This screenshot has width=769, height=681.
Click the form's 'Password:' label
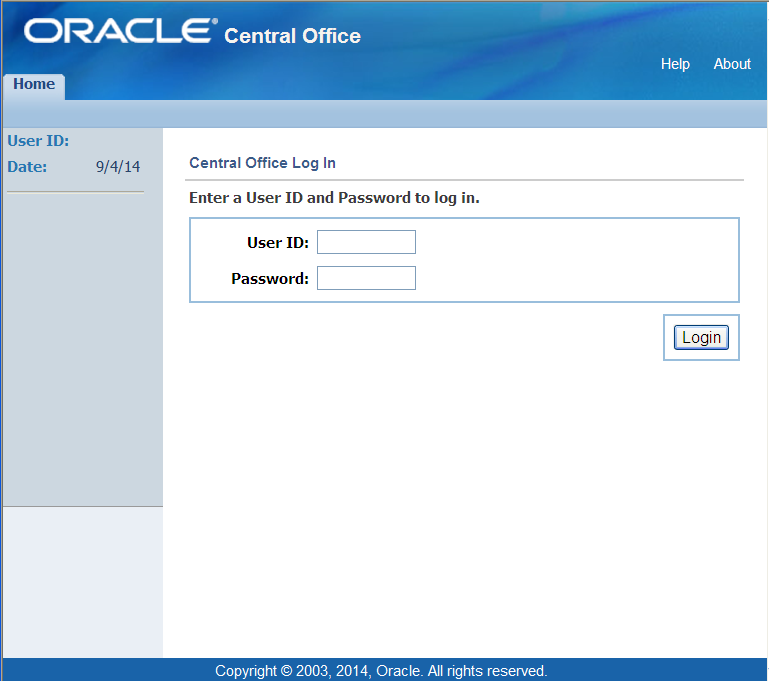[270, 278]
